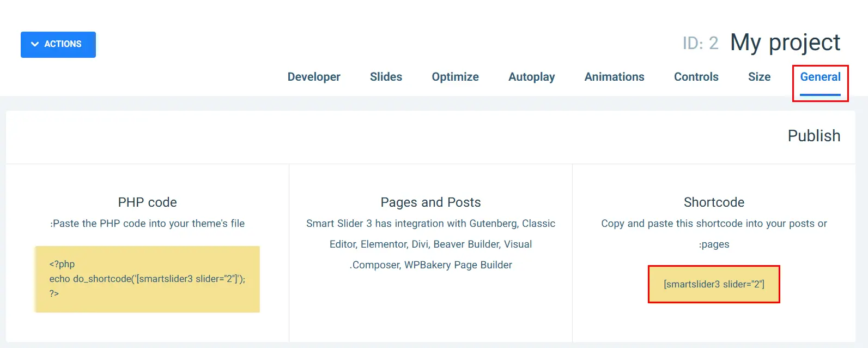Switch to the Developer tab
This screenshot has width=868, height=348.
(x=314, y=77)
